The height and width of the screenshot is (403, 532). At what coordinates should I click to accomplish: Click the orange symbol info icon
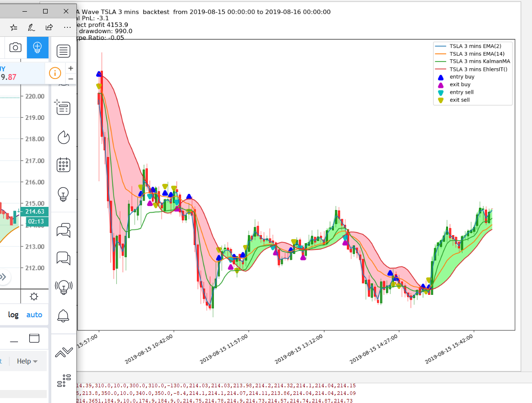(55, 73)
